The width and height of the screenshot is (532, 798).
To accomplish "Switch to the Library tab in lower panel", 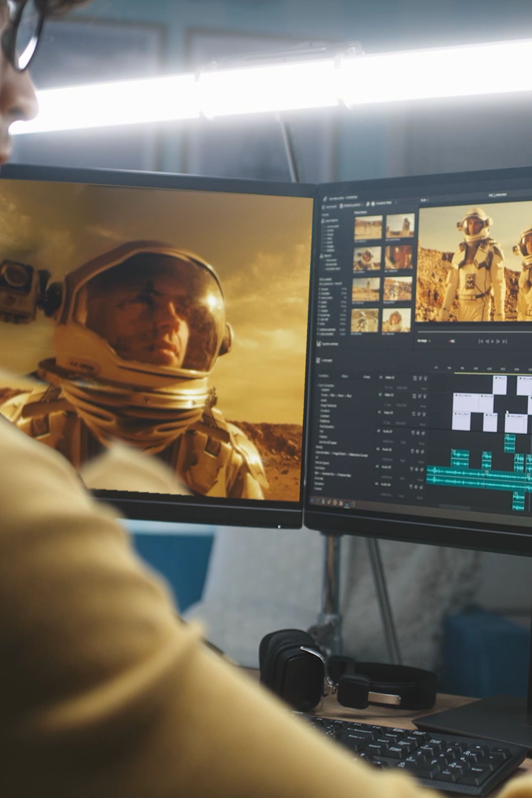I will coord(366,377).
